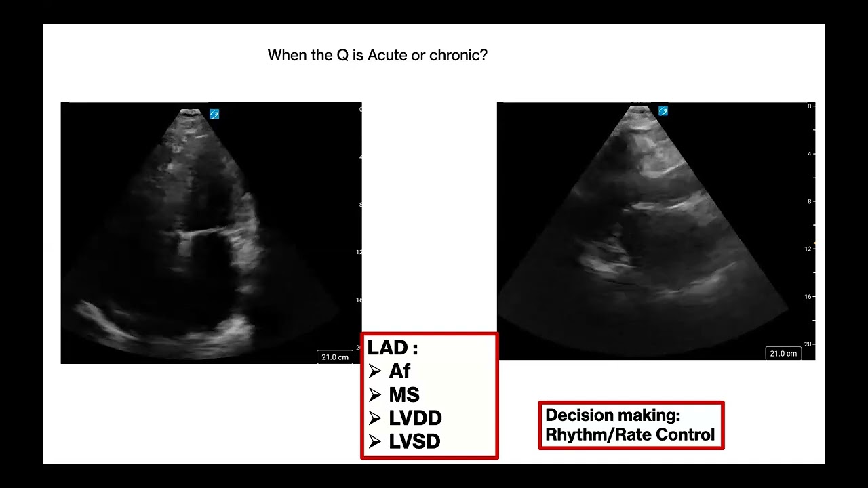Click the 'LAD :' heading in the red box
868x488 pixels.
click(393, 348)
